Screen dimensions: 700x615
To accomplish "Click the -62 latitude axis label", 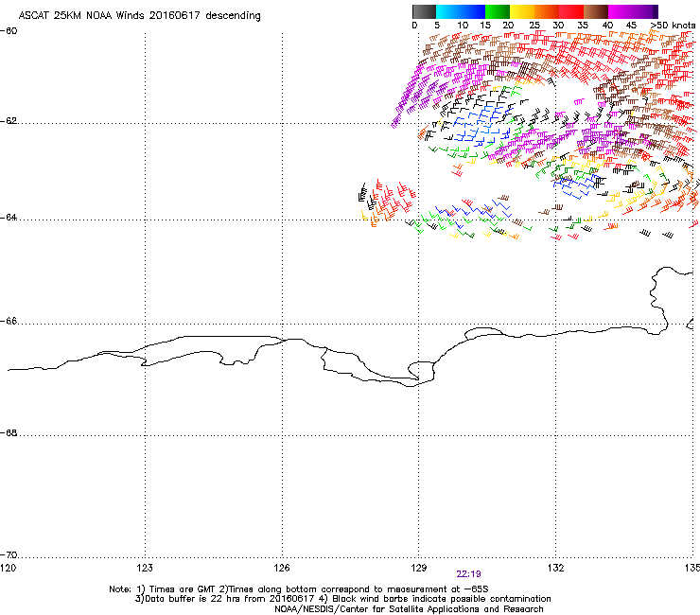I will click(x=9, y=121).
